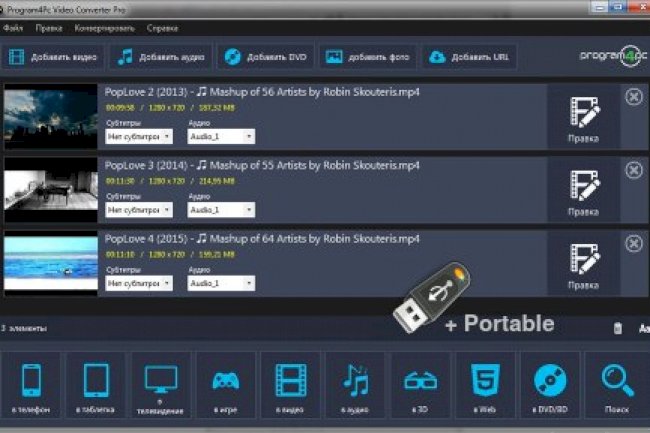Click the PopLove 4 (2015) file title

click(262, 239)
